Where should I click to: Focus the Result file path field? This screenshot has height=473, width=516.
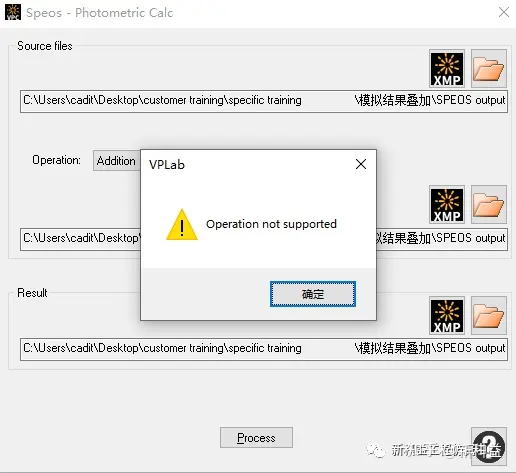[x=264, y=349]
